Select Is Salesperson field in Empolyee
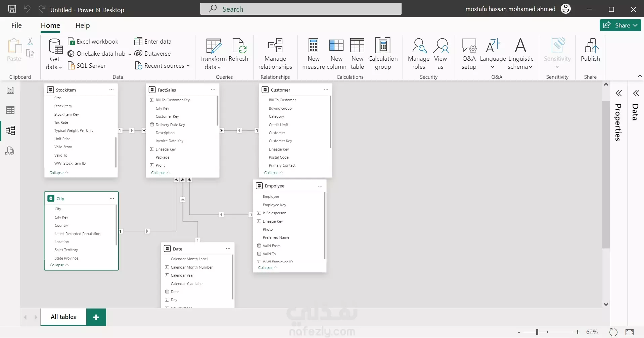 click(x=274, y=213)
